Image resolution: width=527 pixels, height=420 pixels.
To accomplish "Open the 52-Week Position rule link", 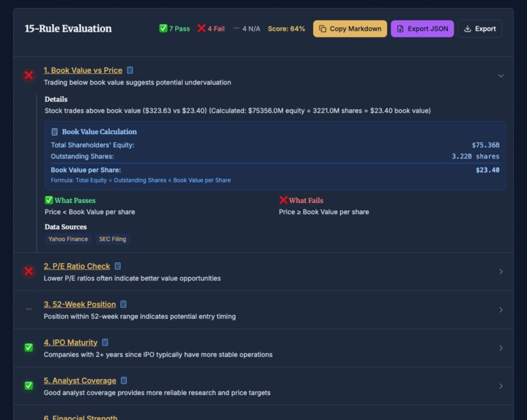I will tap(80, 304).
